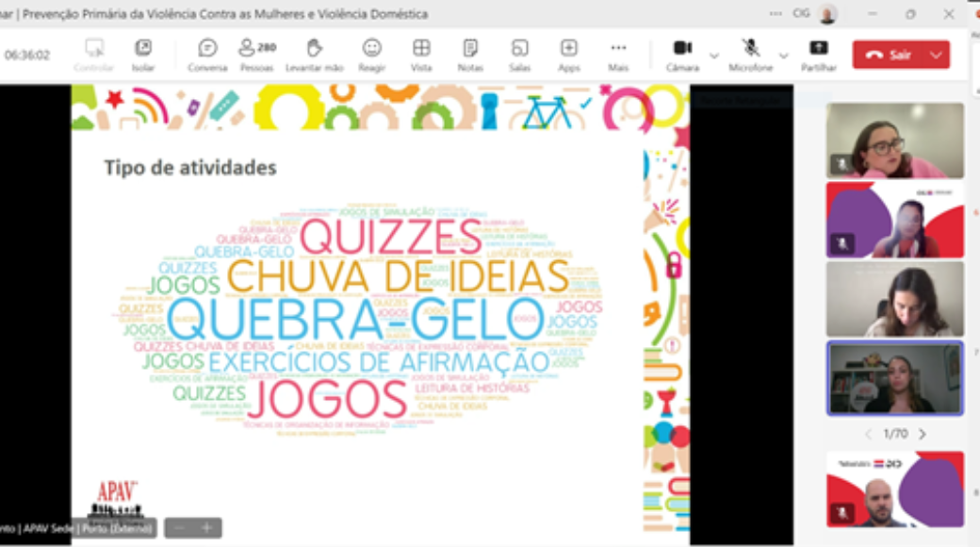
Task: Open meeting Notas
Action: pos(470,54)
